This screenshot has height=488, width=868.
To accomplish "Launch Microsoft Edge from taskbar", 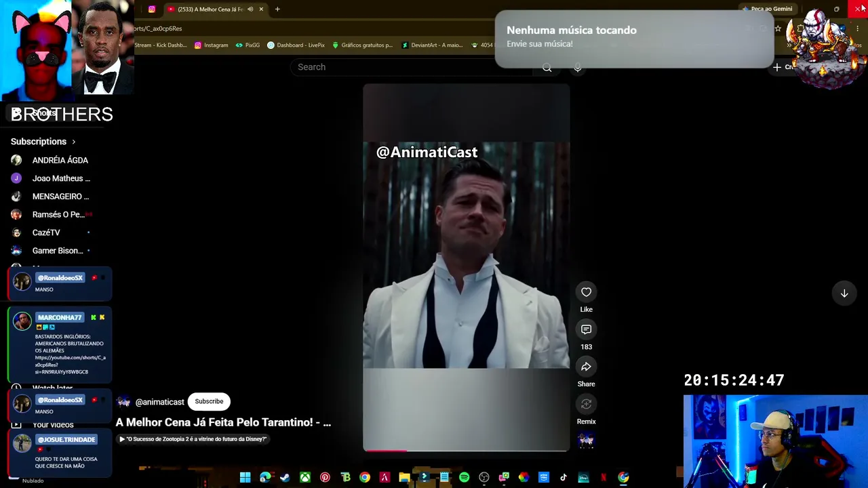I will (x=265, y=478).
